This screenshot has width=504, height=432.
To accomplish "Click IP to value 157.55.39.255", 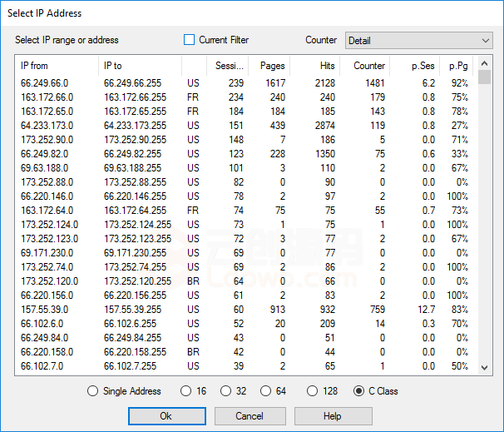I will (x=132, y=310).
